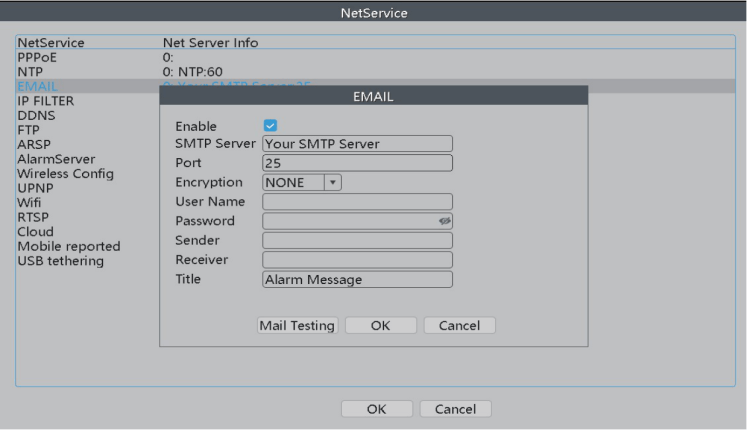Select the DDNS service entry
750x433 pixels.
[36, 116]
